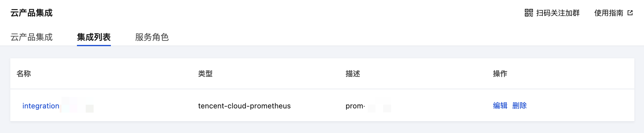The width and height of the screenshot is (644, 133).
Task: Switch to the 云产品集成 tab
Action: [32, 37]
